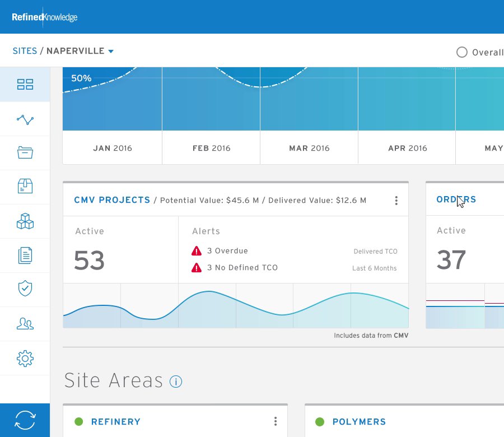
Task: Select the Overall radio button
Action: click(x=462, y=52)
